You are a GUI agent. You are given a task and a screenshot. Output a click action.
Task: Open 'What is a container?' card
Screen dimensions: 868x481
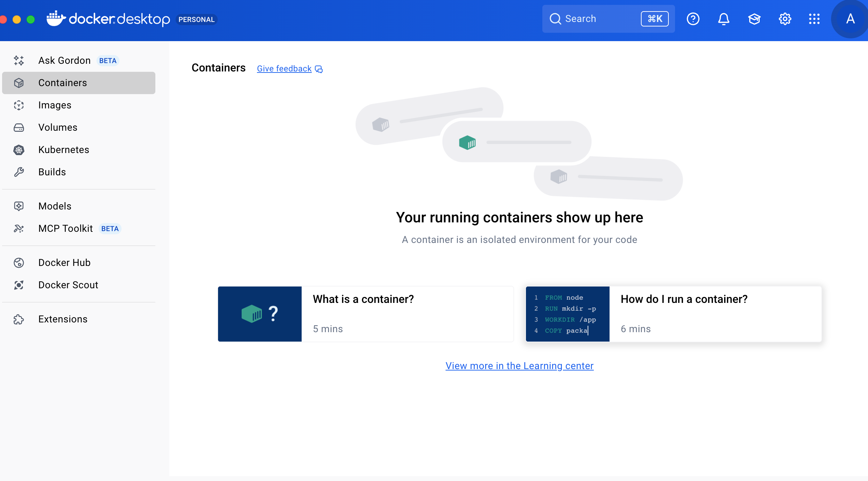366,314
